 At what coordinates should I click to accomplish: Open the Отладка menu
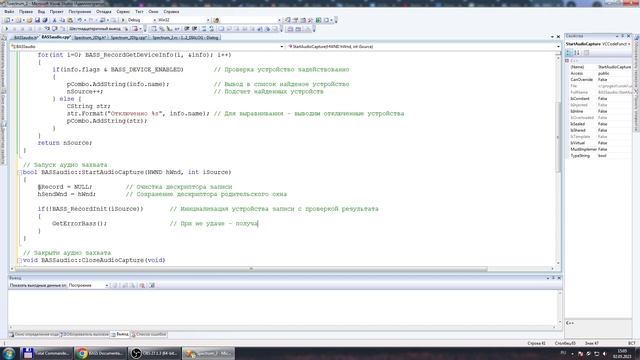click(x=104, y=11)
